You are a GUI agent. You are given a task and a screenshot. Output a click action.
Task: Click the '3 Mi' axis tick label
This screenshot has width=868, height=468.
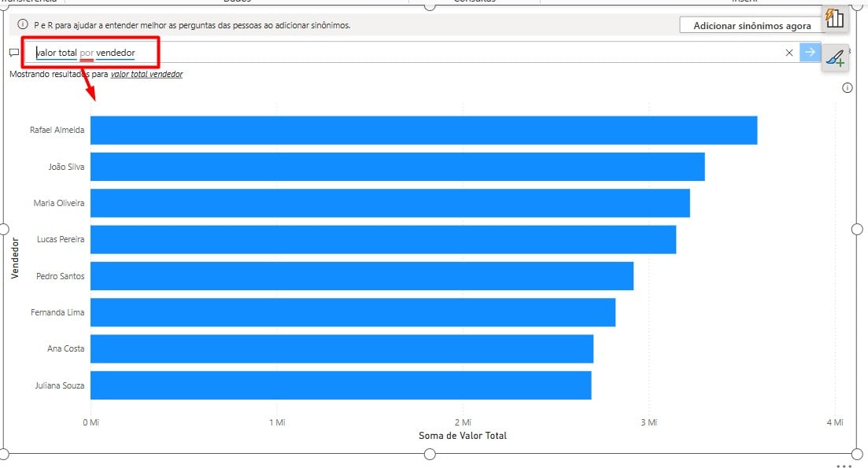pos(649,422)
